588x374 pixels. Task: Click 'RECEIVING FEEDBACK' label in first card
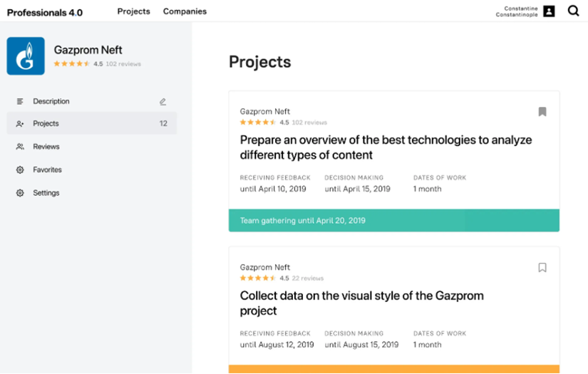[275, 177]
